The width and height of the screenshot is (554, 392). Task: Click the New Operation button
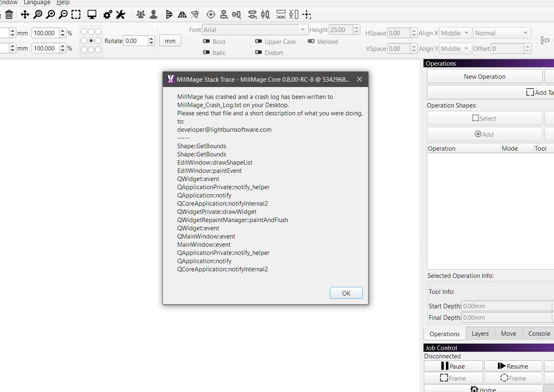[484, 77]
